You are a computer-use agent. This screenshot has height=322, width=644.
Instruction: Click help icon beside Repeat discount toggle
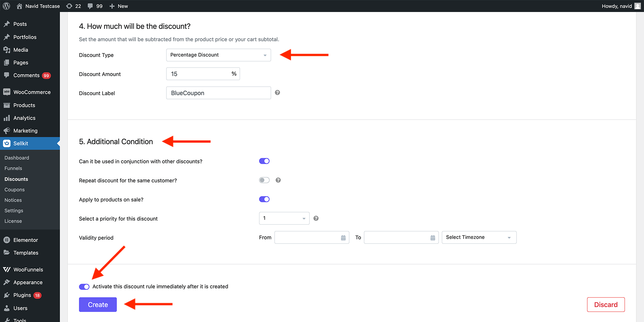pyautogui.click(x=278, y=180)
